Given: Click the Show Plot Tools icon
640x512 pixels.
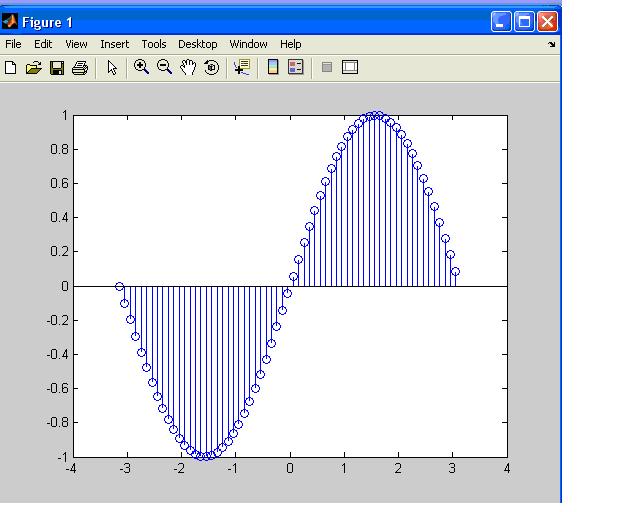Looking at the screenshot, I should point(350,67).
